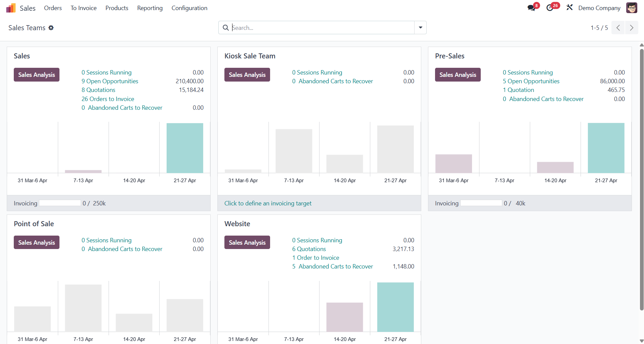Click Sales Analysis button on Website card
Viewport: 644px width, 344px height.
tap(247, 242)
